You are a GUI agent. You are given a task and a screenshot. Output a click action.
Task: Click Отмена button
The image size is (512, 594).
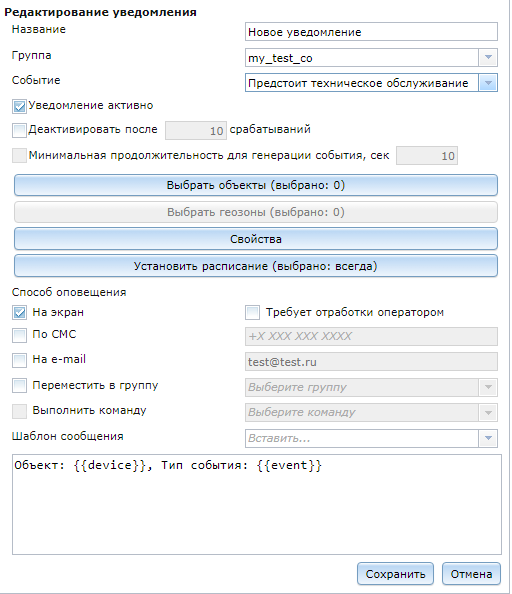tap(471, 574)
